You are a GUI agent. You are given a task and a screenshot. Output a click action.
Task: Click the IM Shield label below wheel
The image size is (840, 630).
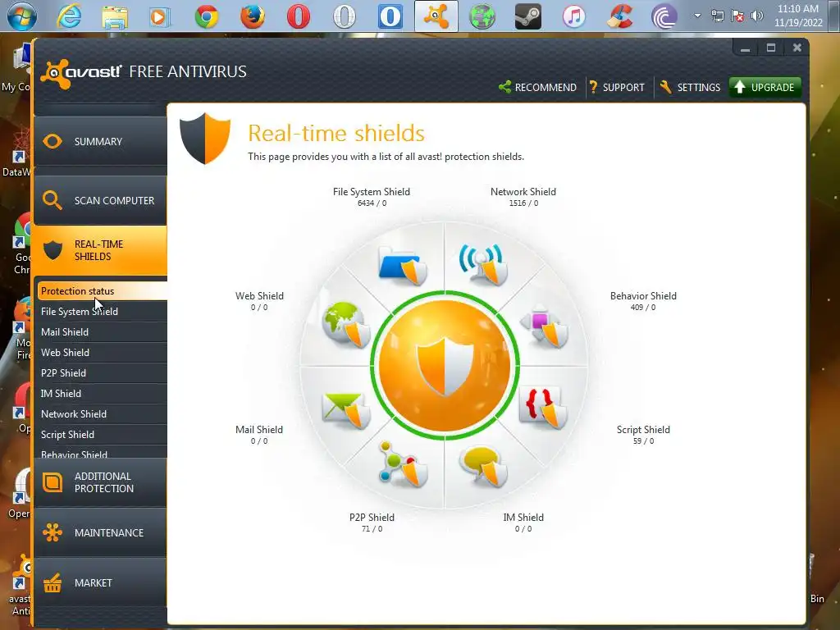(523, 518)
